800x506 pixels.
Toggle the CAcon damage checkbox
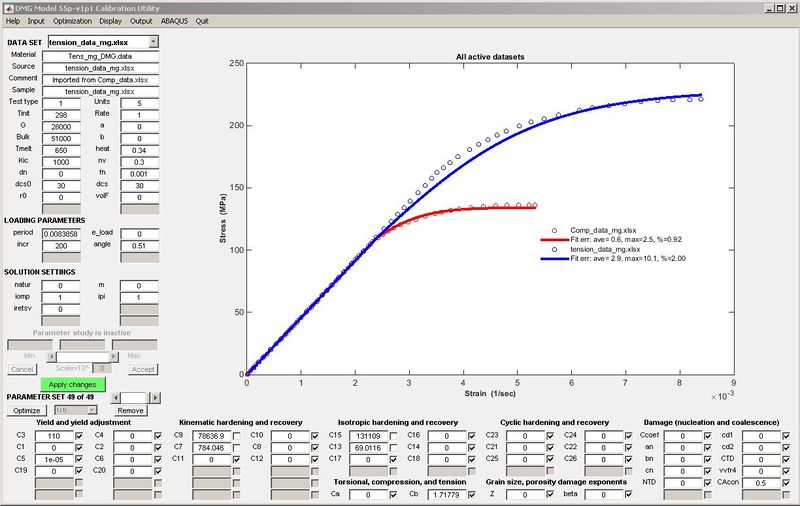[x=786, y=482]
